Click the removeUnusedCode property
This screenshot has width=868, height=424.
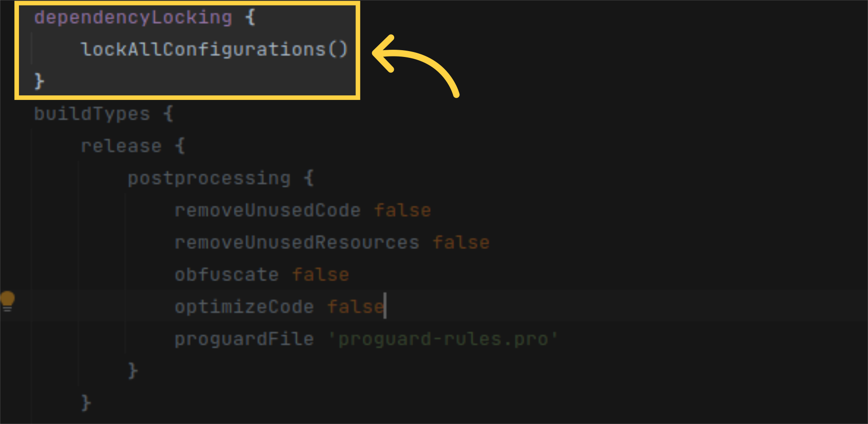point(268,210)
